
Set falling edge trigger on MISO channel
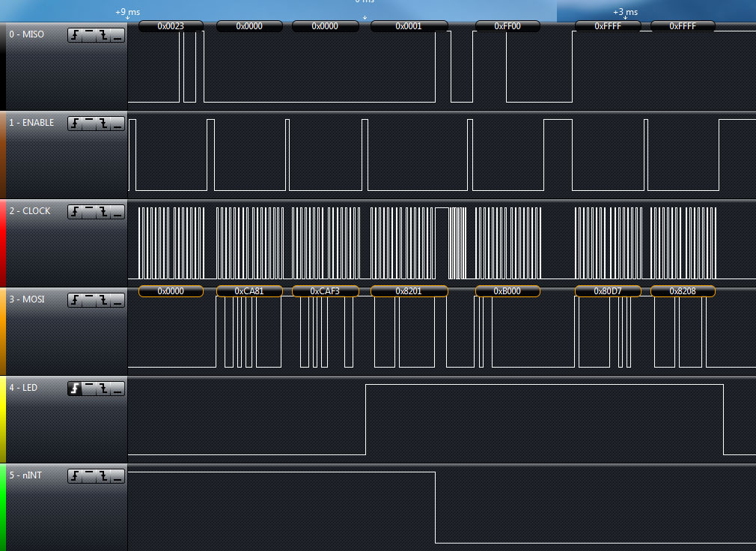coord(103,35)
